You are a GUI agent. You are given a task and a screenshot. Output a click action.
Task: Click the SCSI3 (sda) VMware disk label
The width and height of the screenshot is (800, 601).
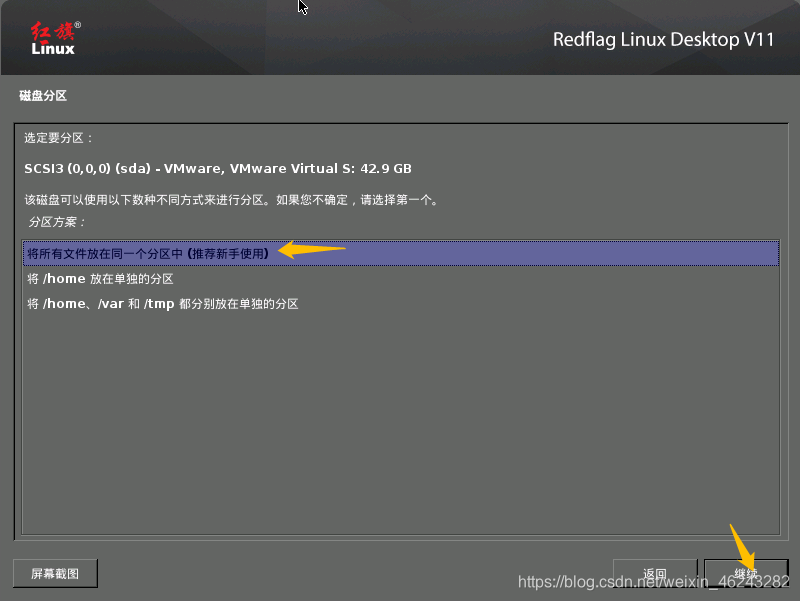click(x=218, y=168)
